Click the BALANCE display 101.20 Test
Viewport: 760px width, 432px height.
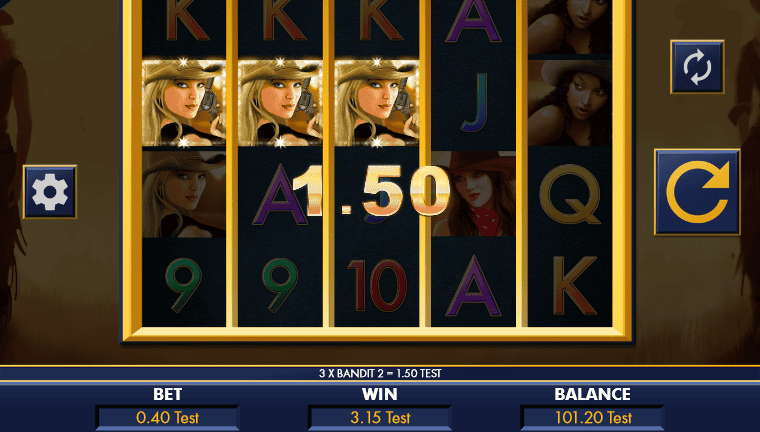592,417
